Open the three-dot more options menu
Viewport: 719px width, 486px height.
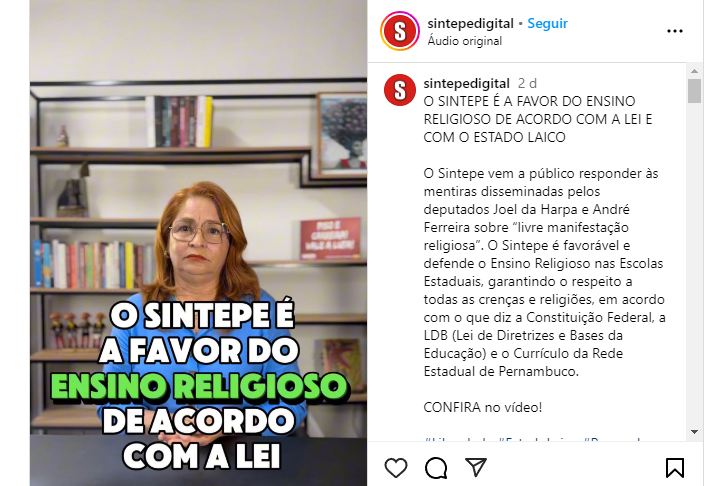(x=675, y=31)
